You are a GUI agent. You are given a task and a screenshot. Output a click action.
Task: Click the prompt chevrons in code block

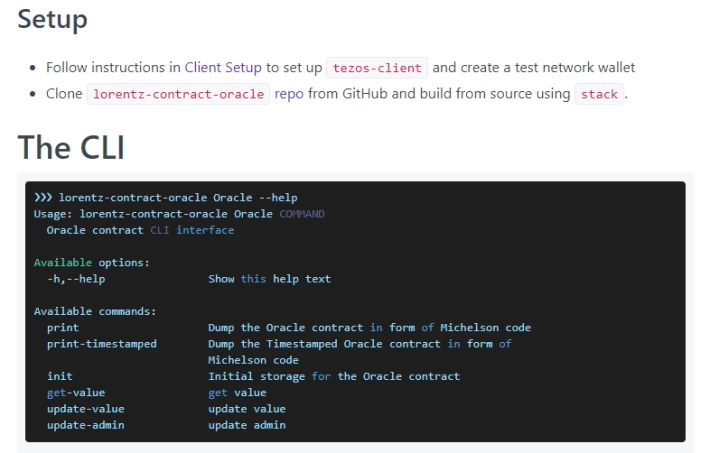[x=43, y=198]
